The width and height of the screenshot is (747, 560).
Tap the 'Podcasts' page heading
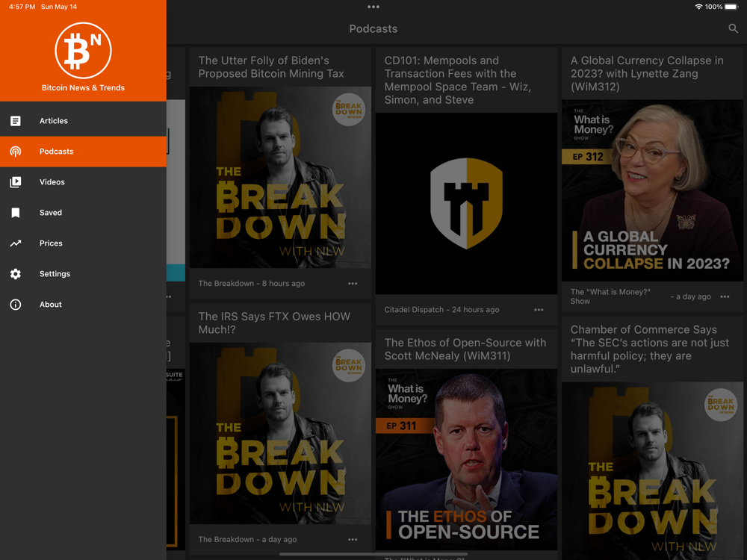point(373,28)
